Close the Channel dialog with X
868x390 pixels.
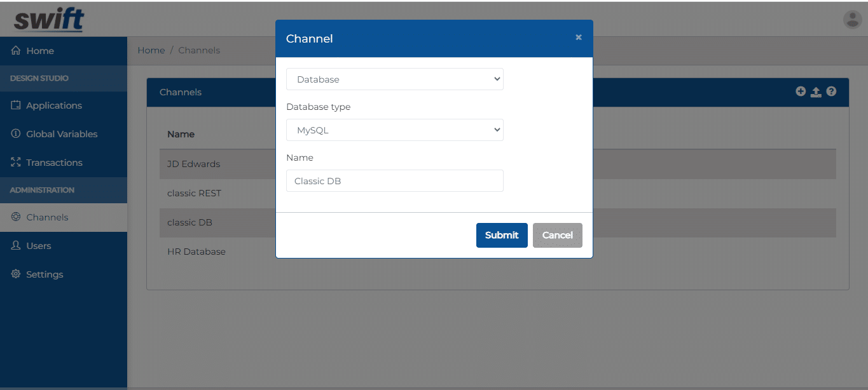coord(579,37)
